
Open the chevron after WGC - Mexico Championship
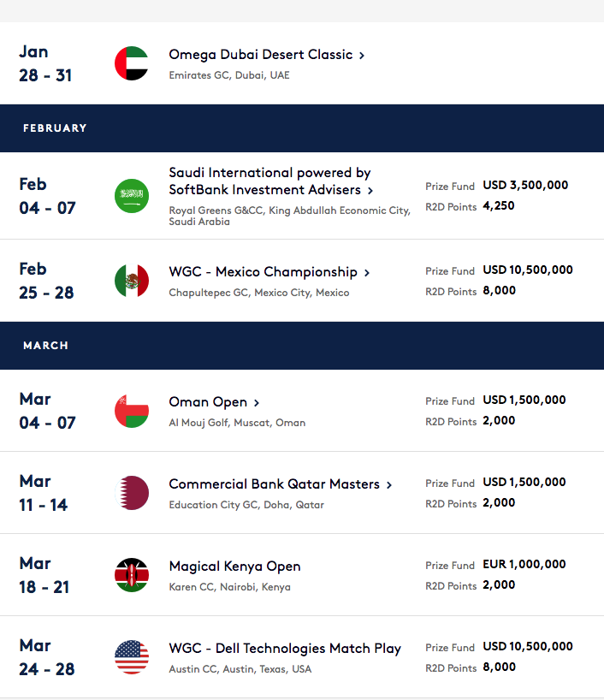(367, 273)
